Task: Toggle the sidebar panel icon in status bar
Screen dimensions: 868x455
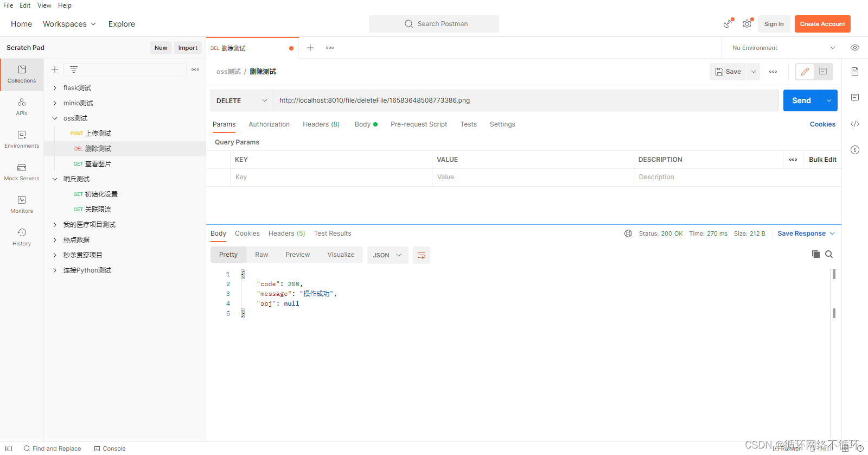Action: click(9, 448)
